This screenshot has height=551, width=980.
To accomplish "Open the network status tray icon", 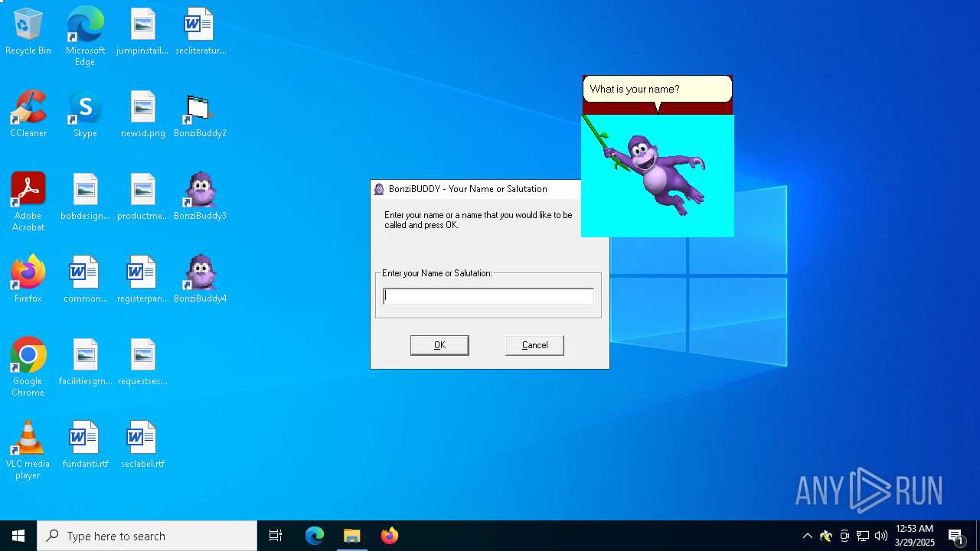I will pos(863,536).
